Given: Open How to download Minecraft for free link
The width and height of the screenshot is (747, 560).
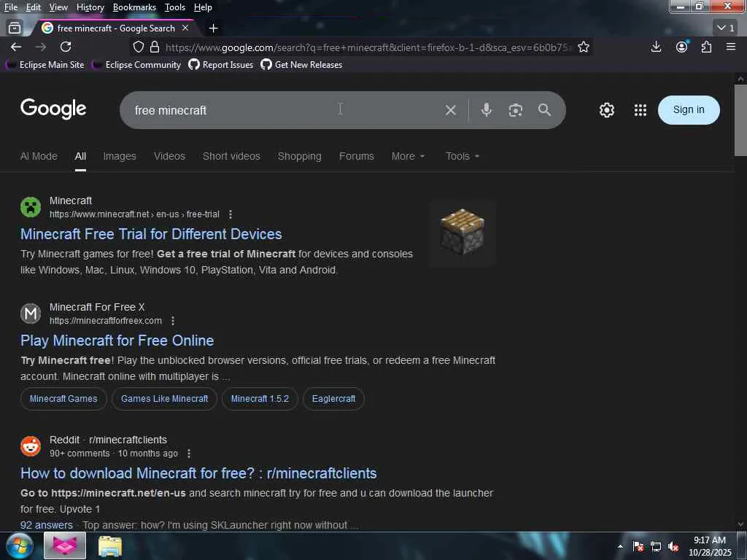Looking at the screenshot, I should [198, 473].
